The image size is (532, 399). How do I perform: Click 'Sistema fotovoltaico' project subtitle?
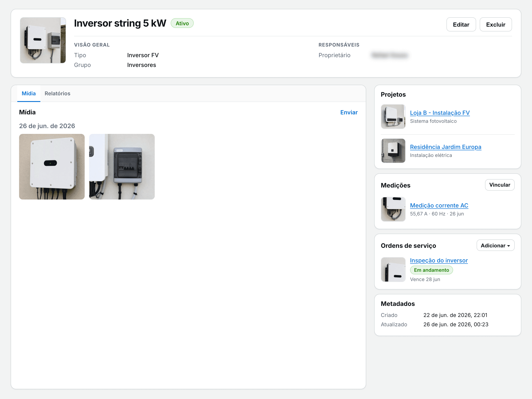pyautogui.click(x=433, y=121)
